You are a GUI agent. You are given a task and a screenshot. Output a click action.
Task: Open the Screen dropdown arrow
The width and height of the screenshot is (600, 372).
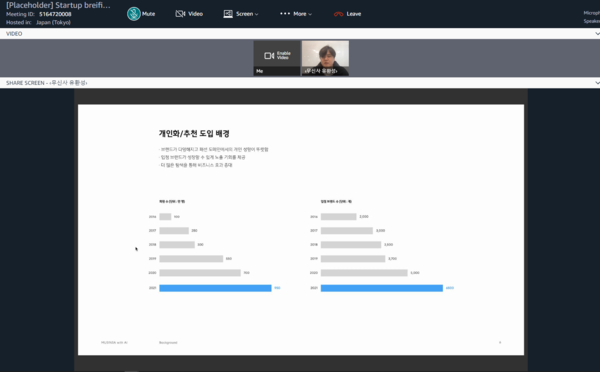(256, 14)
